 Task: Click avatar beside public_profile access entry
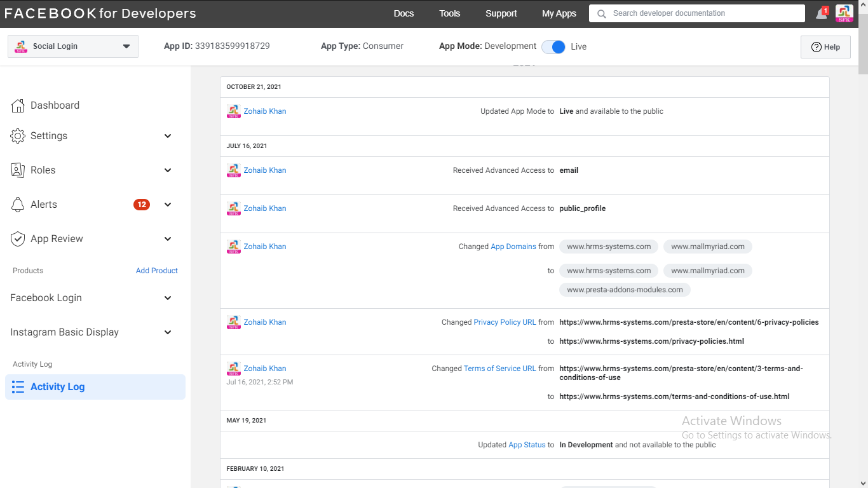click(x=234, y=208)
